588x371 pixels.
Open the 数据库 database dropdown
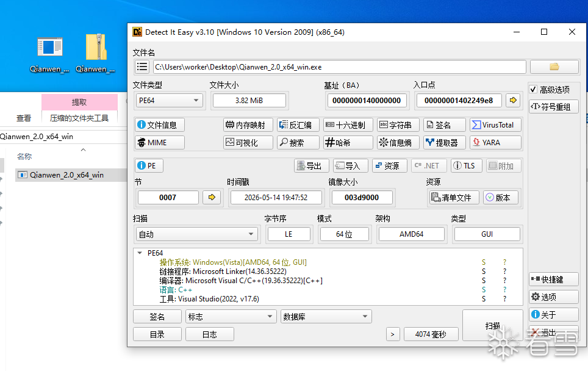326,317
